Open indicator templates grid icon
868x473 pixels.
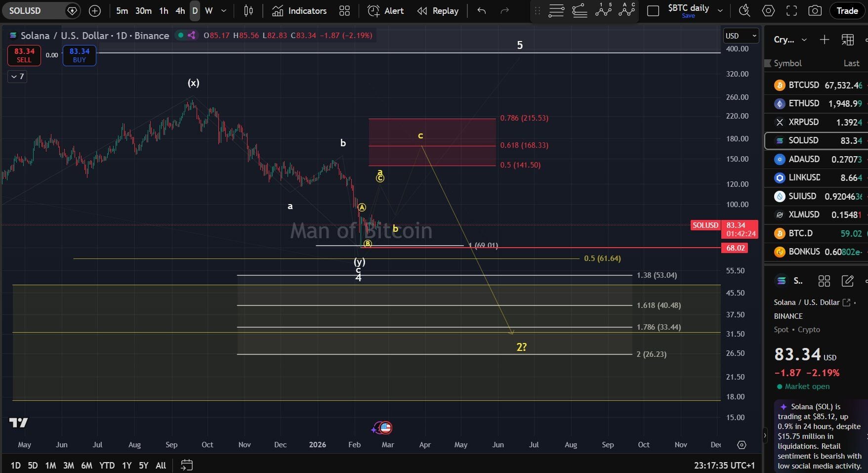tap(345, 10)
